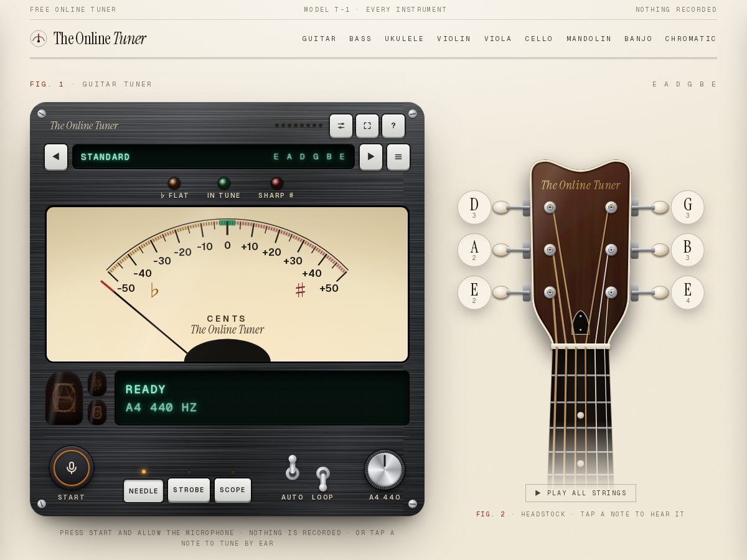Click the 'FREE ONLINE TUNER' header text
747x560 pixels.
(73, 9)
